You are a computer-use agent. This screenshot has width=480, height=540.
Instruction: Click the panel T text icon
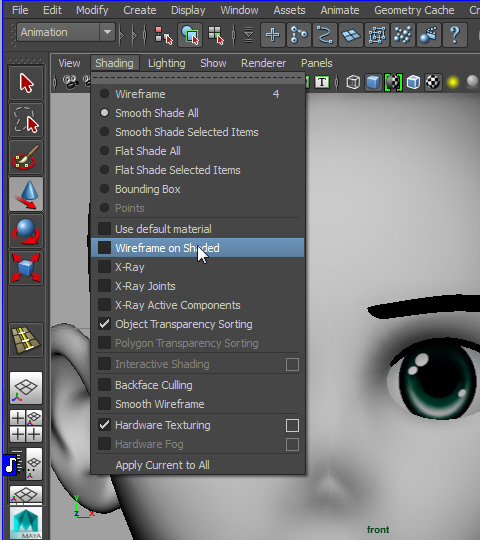click(x=322, y=82)
